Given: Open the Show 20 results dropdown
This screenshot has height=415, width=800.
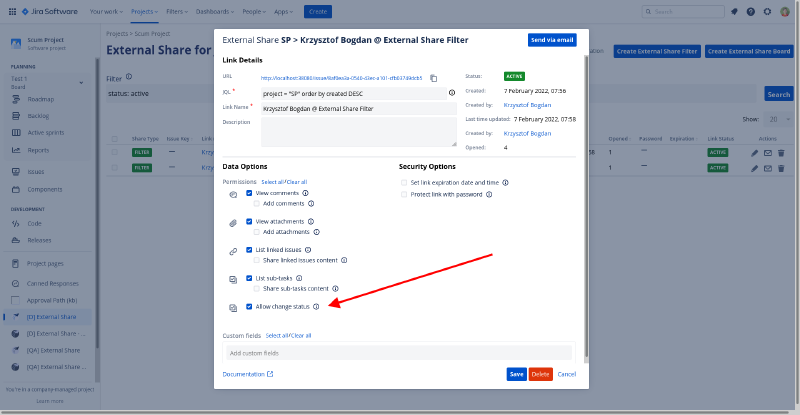Looking at the screenshot, I should [778, 119].
